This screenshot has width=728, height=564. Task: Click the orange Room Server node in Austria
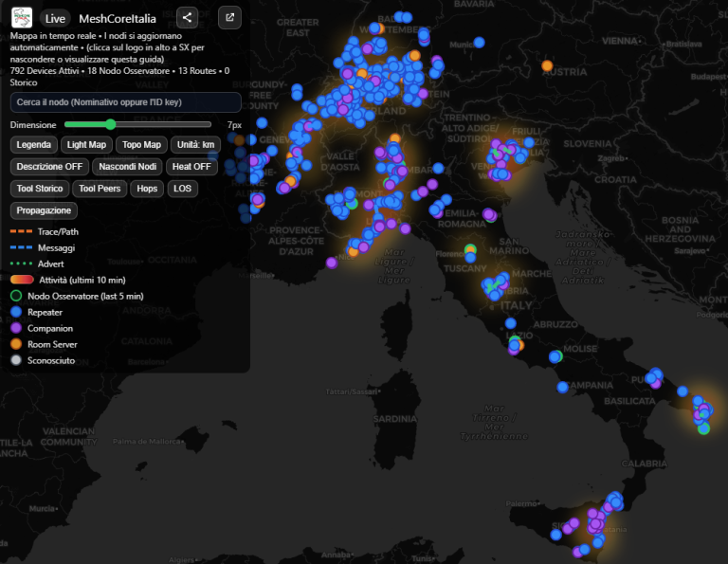coord(547,65)
